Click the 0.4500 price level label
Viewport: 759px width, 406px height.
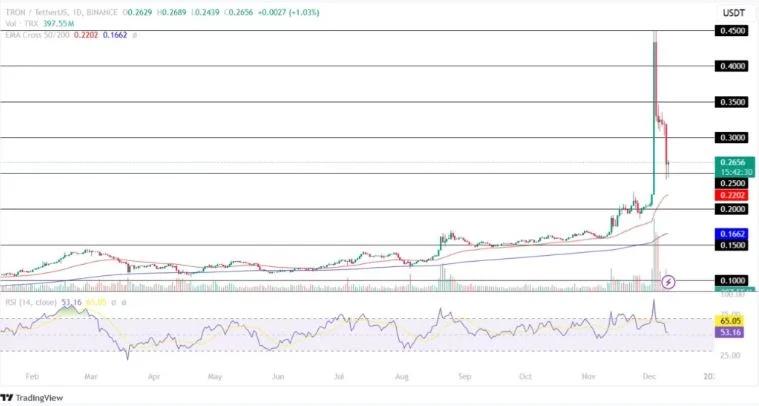pyautogui.click(x=732, y=31)
